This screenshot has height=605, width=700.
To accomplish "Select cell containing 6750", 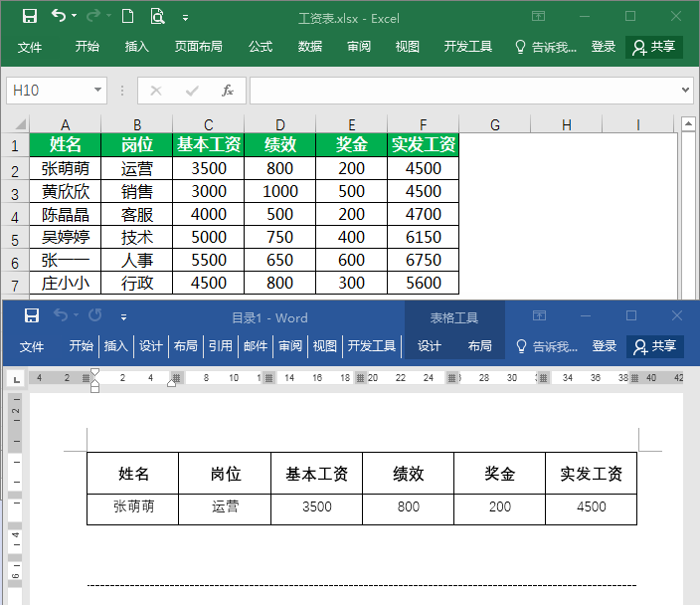I will (x=423, y=260).
